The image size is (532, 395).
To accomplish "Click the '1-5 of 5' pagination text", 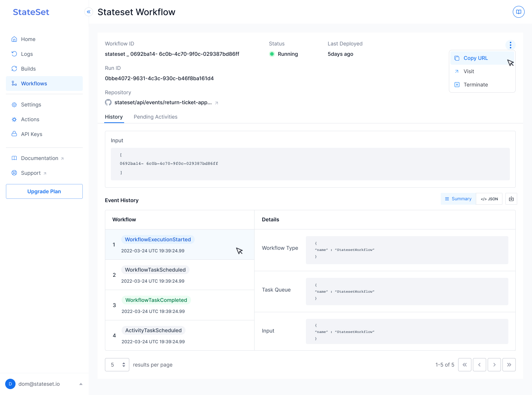I will click(x=445, y=365).
